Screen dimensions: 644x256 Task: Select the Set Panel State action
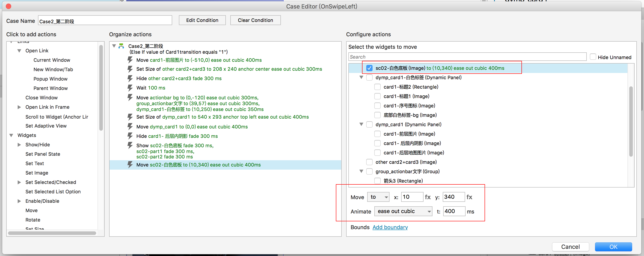[x=43, y=154]
